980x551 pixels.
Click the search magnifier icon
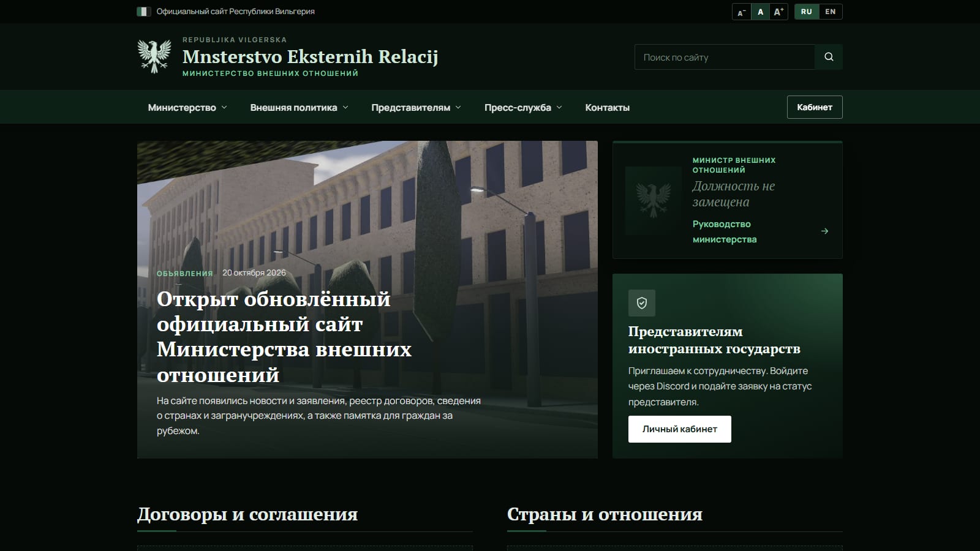click(x=829, y=57)
